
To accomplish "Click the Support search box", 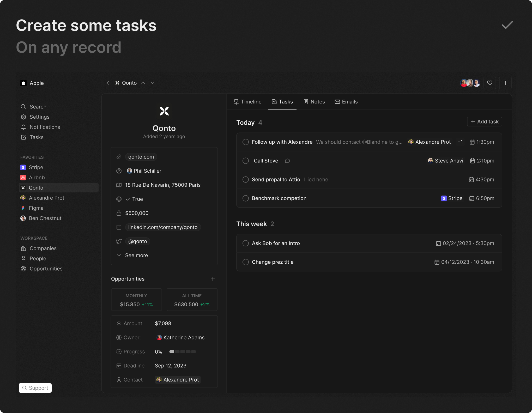I will [x=35, y=388].
